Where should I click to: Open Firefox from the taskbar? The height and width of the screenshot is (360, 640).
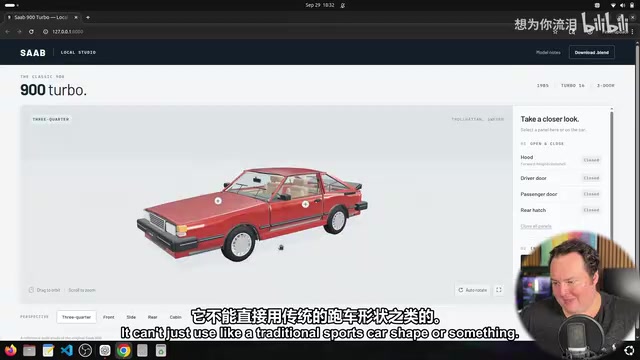pyautogui.click(x=11, y=350)
